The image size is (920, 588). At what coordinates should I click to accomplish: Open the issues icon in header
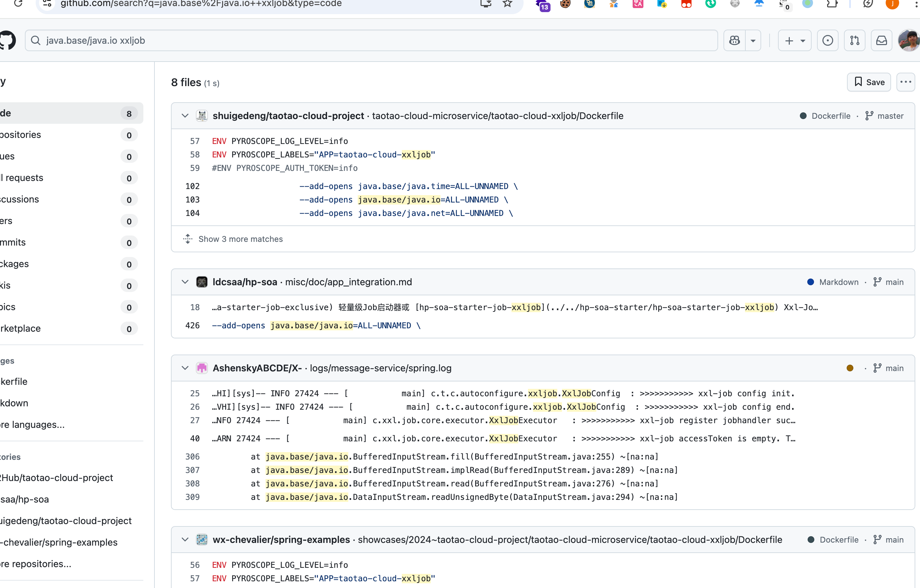pos(827,40)
